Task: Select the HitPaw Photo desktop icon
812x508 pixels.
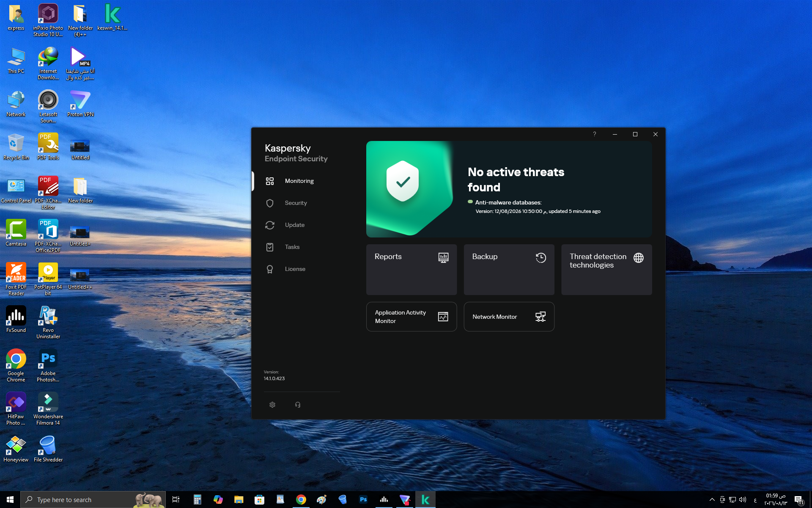Action: coord(16,409)
